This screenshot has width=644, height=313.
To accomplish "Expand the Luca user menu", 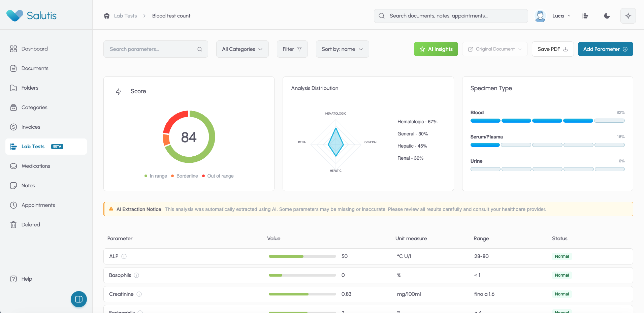I will (561, 16).
